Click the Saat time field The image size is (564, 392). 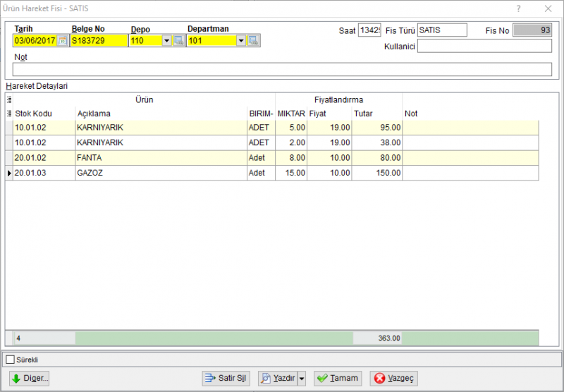click(x=369, y=30)
